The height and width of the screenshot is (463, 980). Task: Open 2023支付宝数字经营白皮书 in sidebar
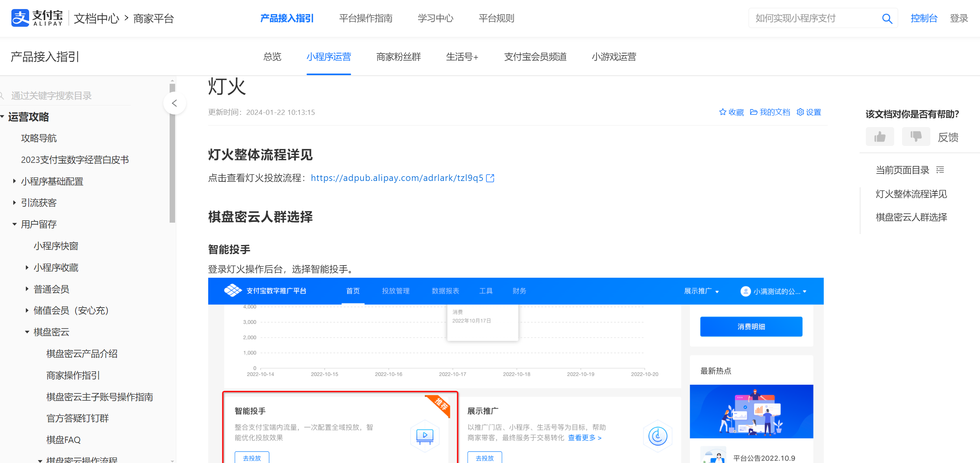pyautogui.click(x=75, y=160)
